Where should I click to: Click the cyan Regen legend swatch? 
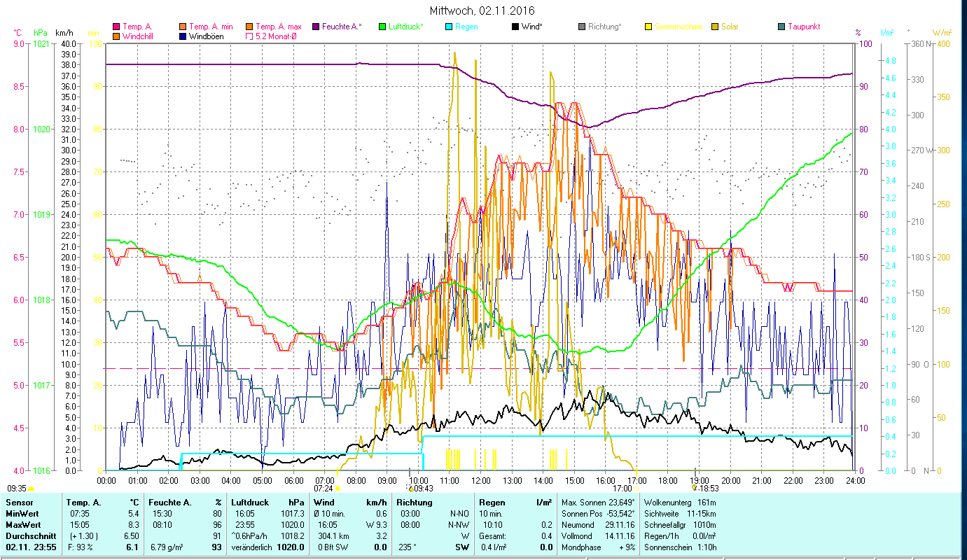tap(448, 27)
